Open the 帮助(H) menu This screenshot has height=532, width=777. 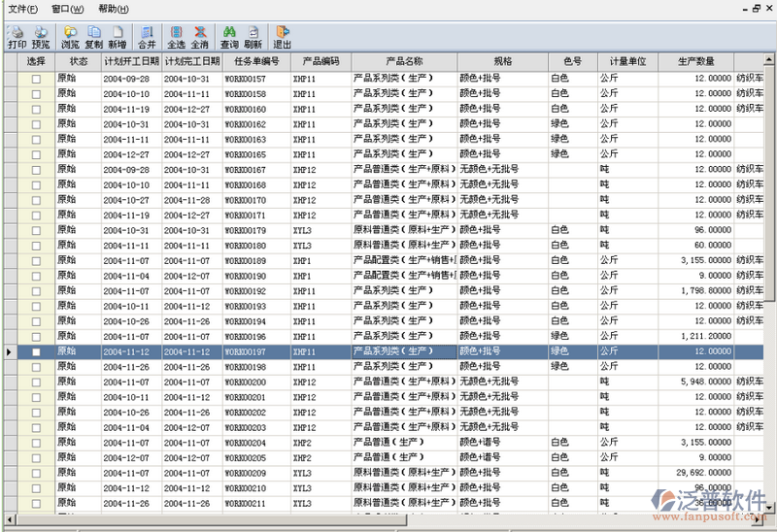pos(114,9)
